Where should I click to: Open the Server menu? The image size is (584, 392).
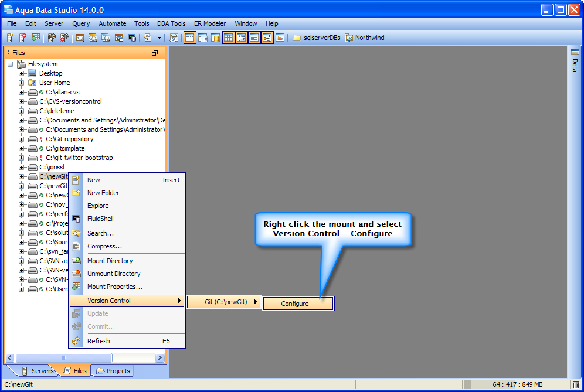coord(53,23)
